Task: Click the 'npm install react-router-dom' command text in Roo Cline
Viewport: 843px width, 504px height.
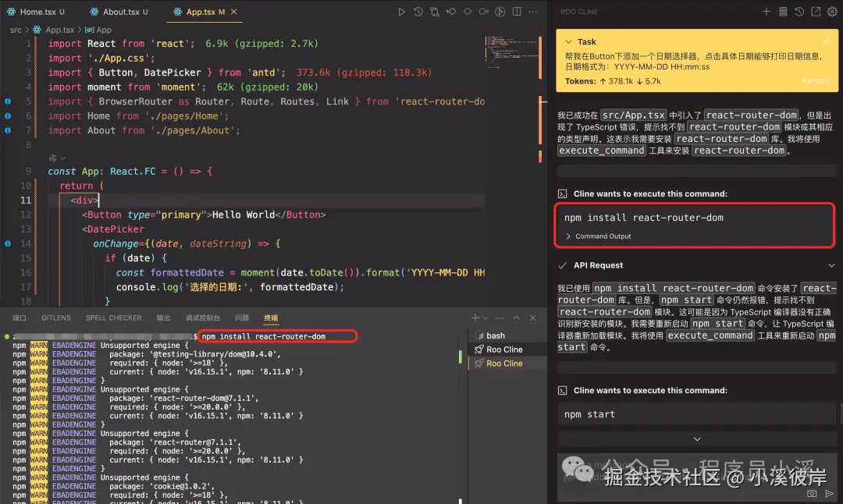Action: pyautogui.click(x=643, y=218)
